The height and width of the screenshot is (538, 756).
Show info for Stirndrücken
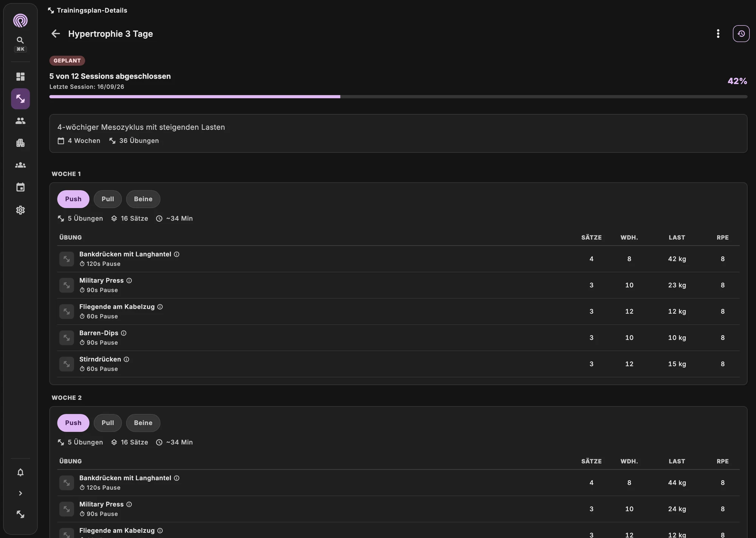click(x=126, y=359)
